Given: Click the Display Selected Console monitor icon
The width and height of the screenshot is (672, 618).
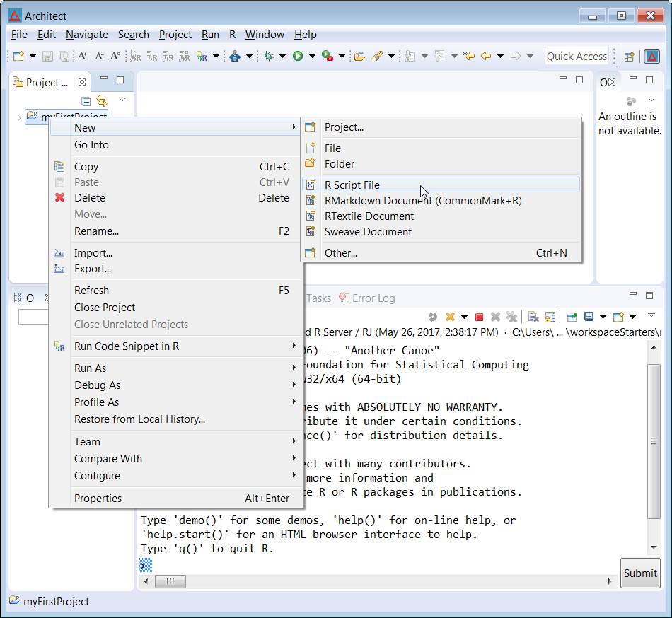Looking at the screenshot, I should coord(589,317).
